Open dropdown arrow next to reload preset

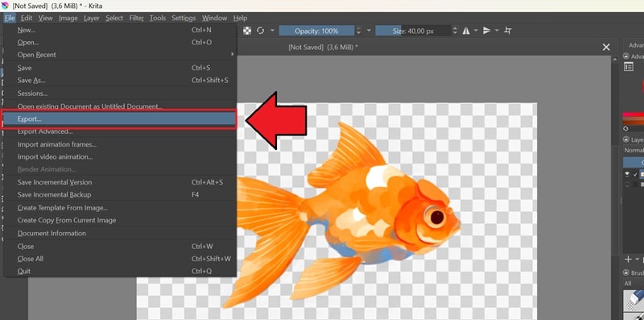(x=272, y=31)
